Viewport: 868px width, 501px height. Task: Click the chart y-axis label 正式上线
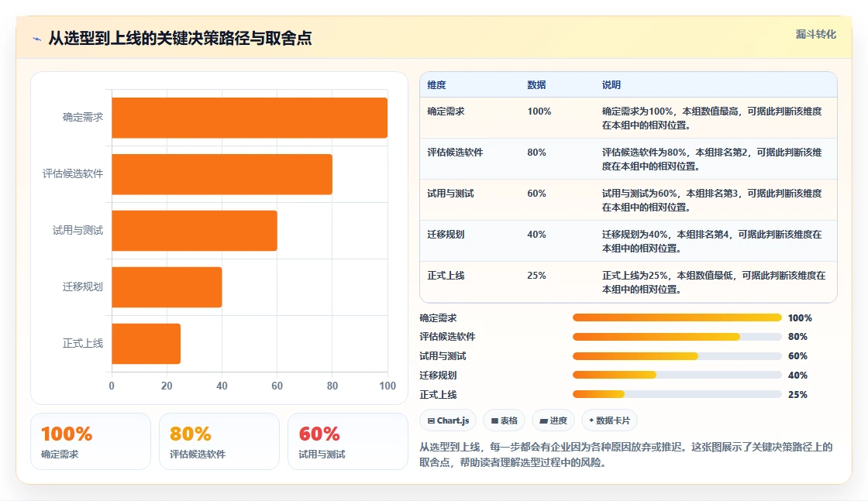[82, 343]
